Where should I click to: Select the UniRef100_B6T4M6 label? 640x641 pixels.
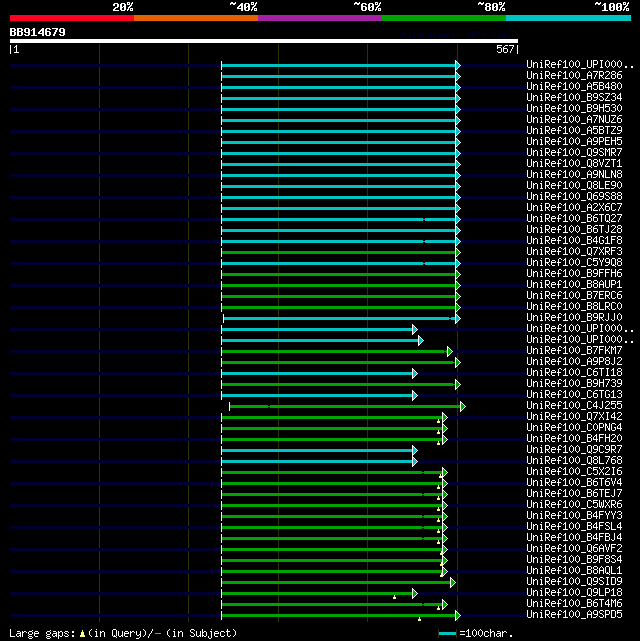click(x=574, y=604)
